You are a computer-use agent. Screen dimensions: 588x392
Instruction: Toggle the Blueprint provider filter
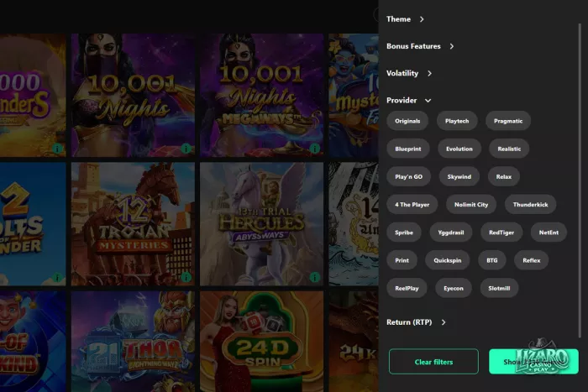point(408,149)
